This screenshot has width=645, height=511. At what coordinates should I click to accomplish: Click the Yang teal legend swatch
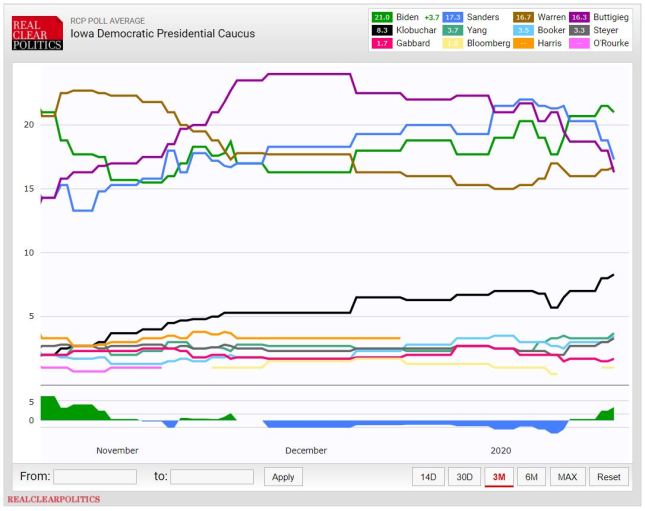pos(456,31)
